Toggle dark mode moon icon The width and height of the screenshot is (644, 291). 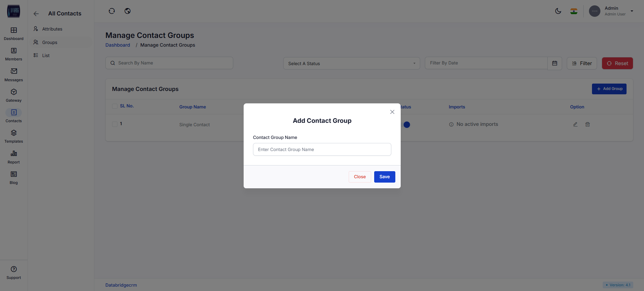pyautogui.click(x=558, y=11)
